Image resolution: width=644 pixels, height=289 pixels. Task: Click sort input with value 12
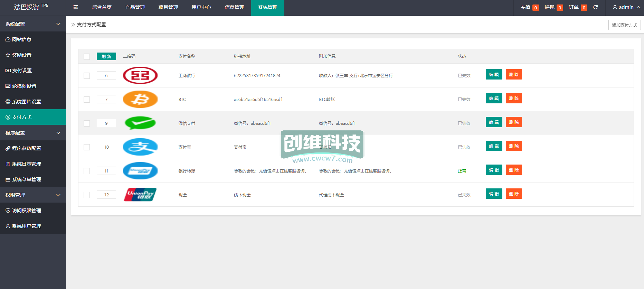point(106,195)
